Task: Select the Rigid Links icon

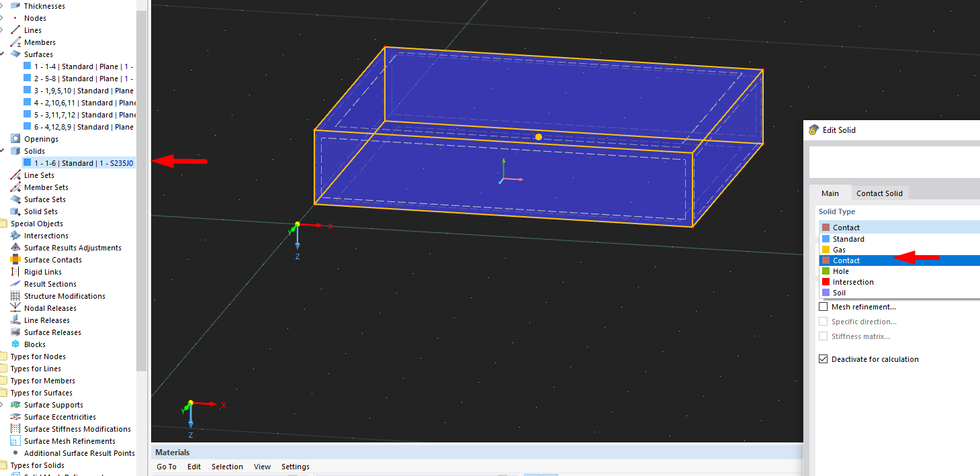Action: click(16, 271)
